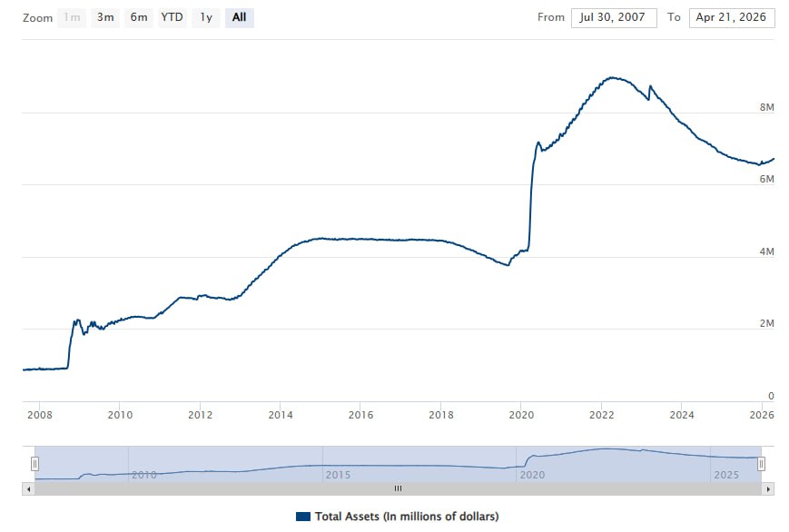The width and height of the screenshot is (789, 532).
Task: Focus the To date field
Action: coord(732,17)
